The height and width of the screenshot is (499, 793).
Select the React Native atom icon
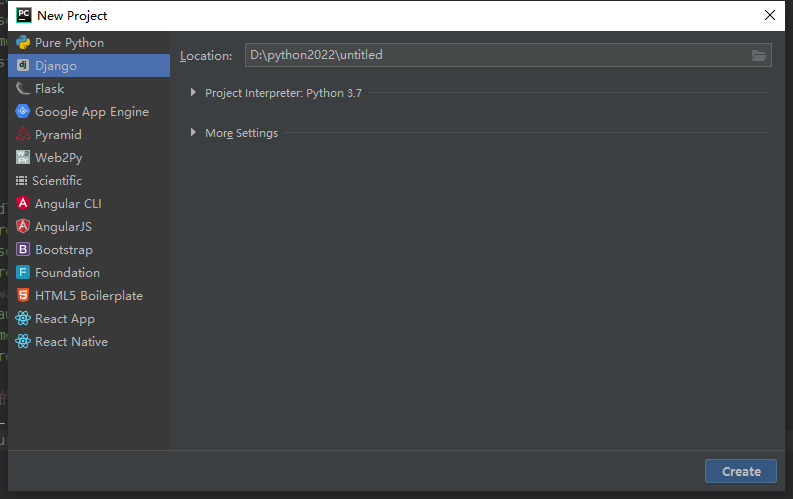(x=23, y=341)
